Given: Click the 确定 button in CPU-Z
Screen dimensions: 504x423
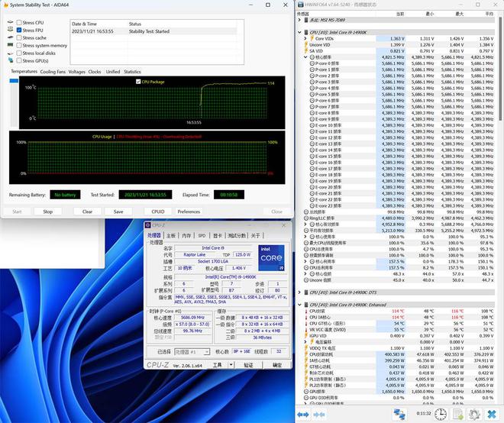Looking at the screenshot, I should (x=277, y=365).
